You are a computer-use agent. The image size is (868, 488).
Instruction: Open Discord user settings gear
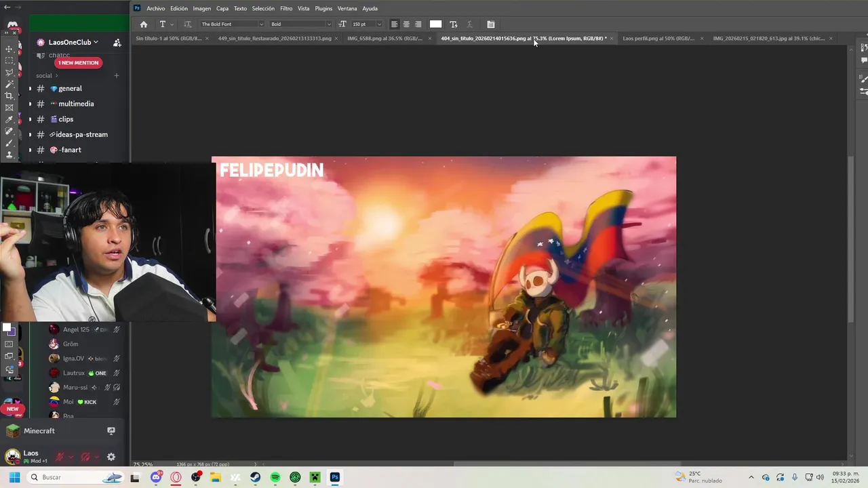(111, 457)
